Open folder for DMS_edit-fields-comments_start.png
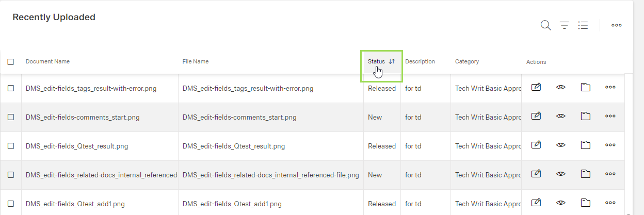The height and width of the screenshot is (215, 644). point(585,117)
